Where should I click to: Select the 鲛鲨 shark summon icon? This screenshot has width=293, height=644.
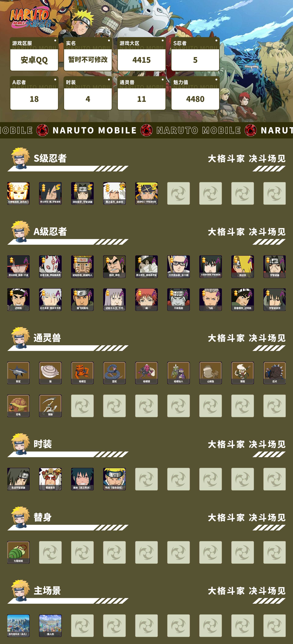[x=18, y=373]
